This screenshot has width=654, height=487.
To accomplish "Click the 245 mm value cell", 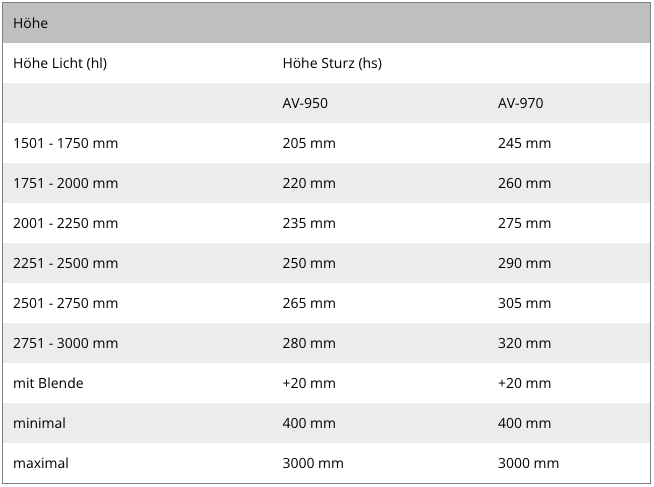I will coord(524,143).
